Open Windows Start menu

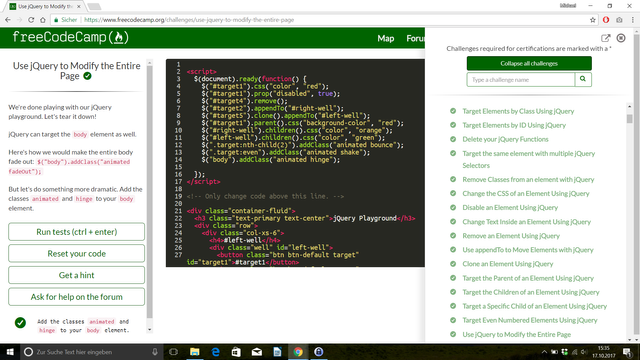(x=10, y=352)
